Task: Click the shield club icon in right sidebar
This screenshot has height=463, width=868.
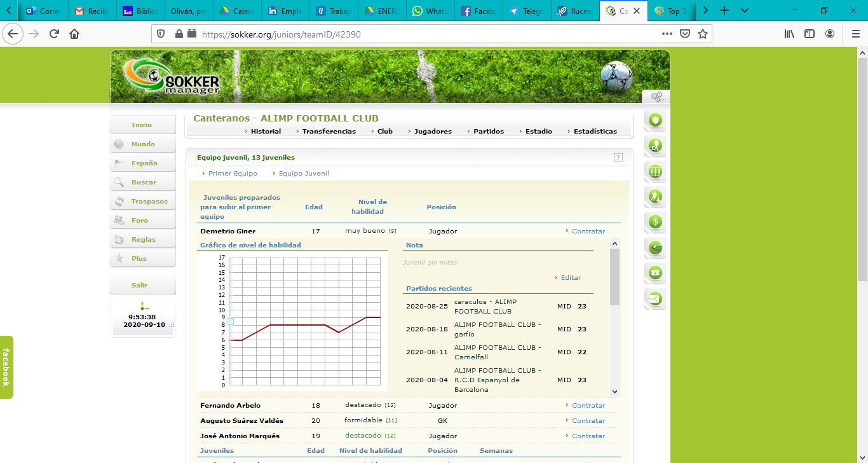Action: [655, 120]
